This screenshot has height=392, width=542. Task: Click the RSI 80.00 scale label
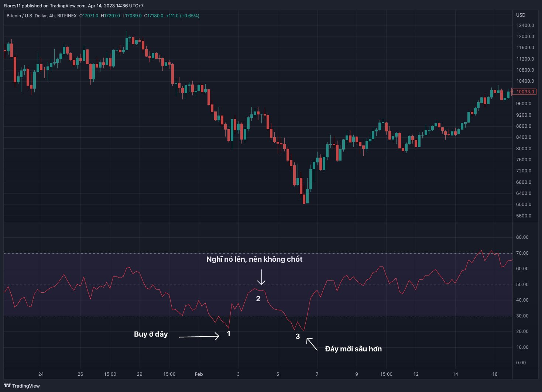tap(522, 237)
